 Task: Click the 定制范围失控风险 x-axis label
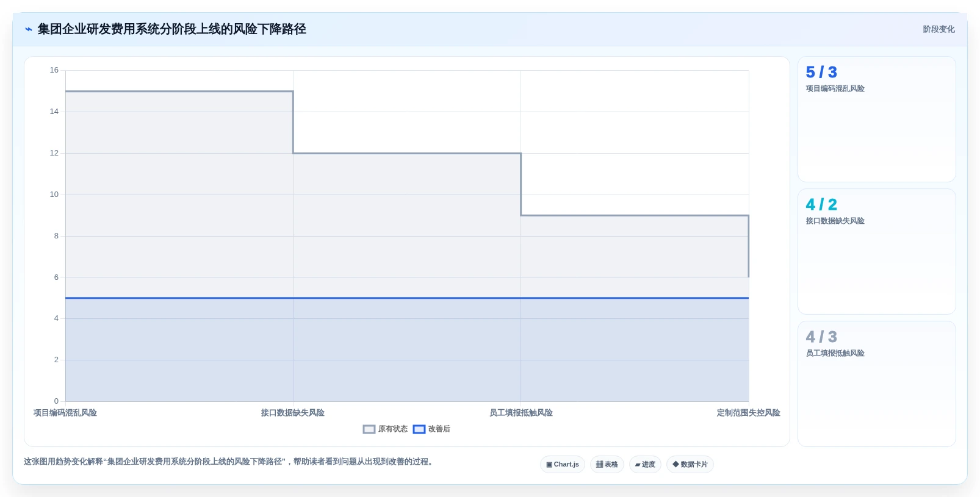(x=749, y=413)
